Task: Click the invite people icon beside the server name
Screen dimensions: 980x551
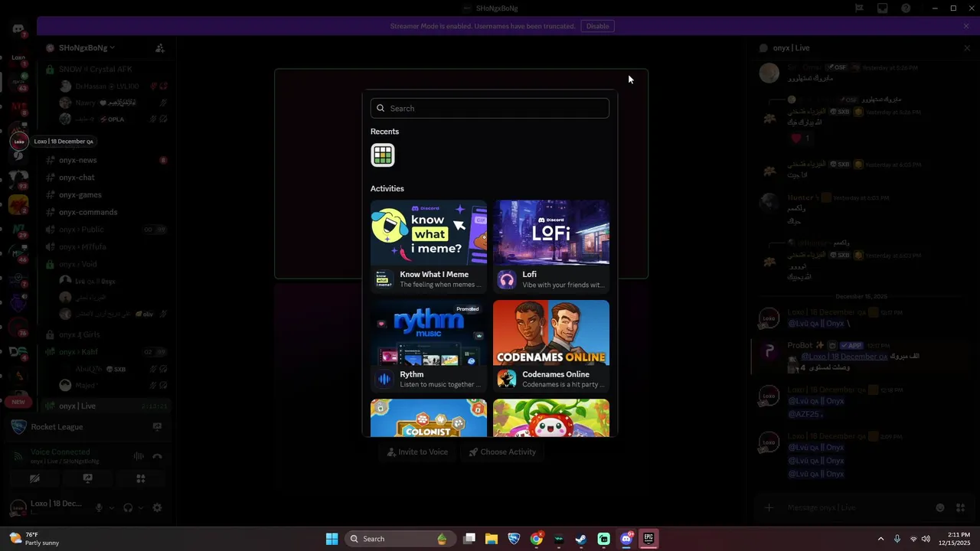Action: tap(160, 47)
